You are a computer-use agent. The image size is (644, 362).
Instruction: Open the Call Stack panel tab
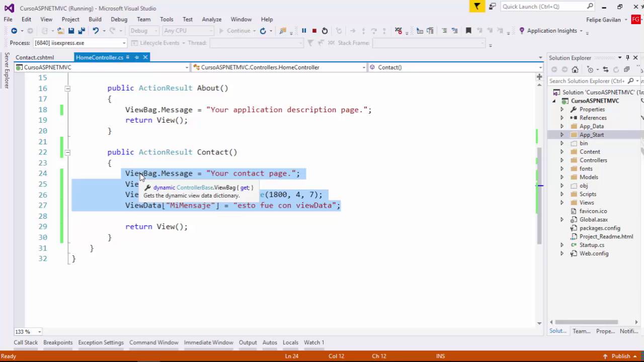[x=26, y=342]
